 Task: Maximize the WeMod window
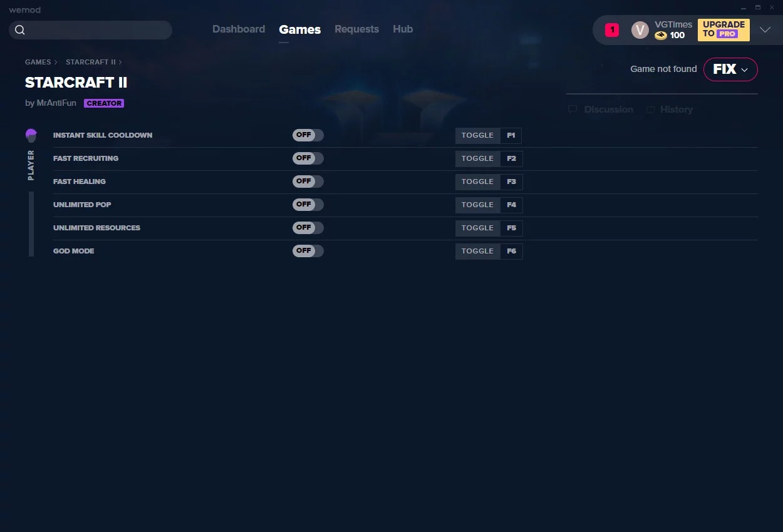pos(758,8)
